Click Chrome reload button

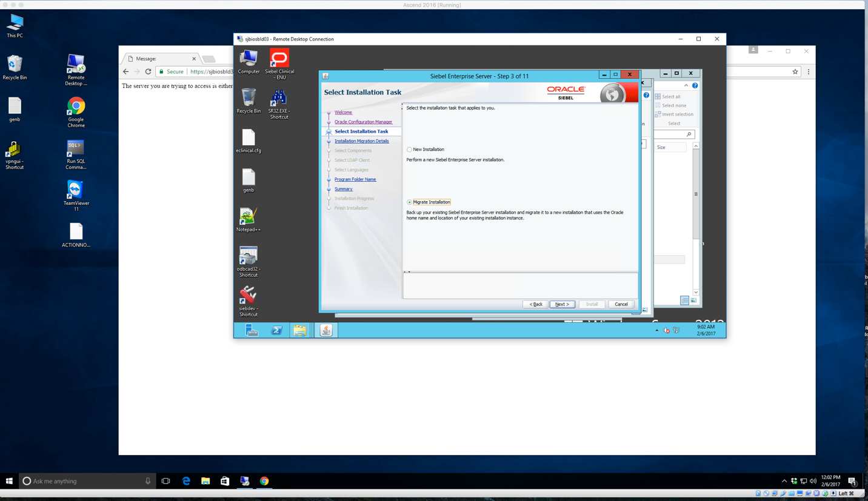coord(148,71)
